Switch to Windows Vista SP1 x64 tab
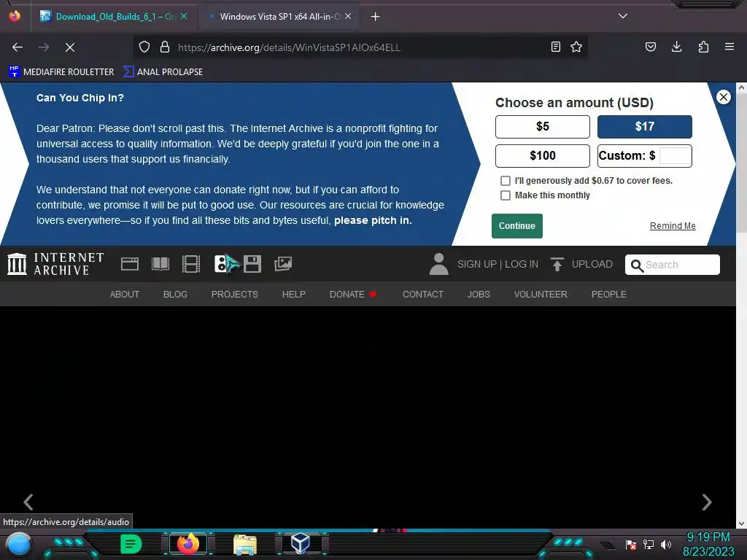 pyautogui.click(x=279, y=17)
